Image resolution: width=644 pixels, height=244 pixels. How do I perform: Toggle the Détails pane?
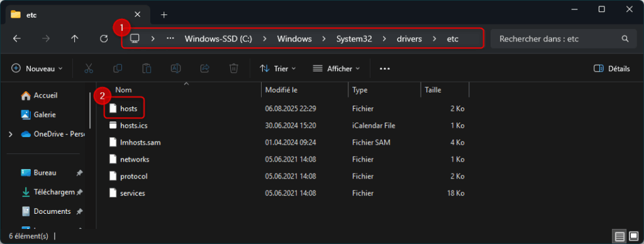pyautogui.click(x=611, y=69)
